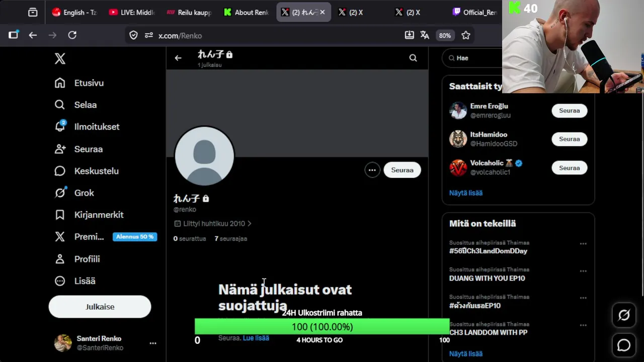Open Lisää more menu

tap(75, 281)
